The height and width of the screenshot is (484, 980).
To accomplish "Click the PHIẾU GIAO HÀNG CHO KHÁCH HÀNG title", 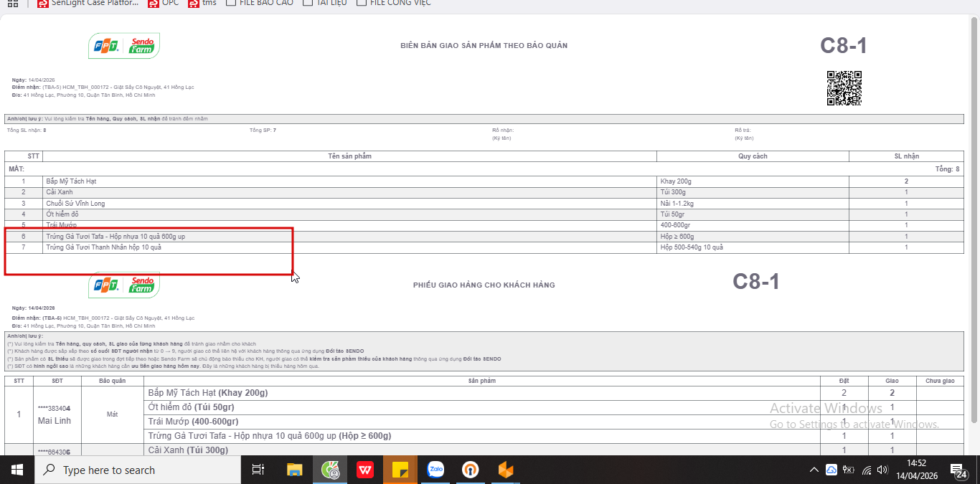I will coord(484,285).
